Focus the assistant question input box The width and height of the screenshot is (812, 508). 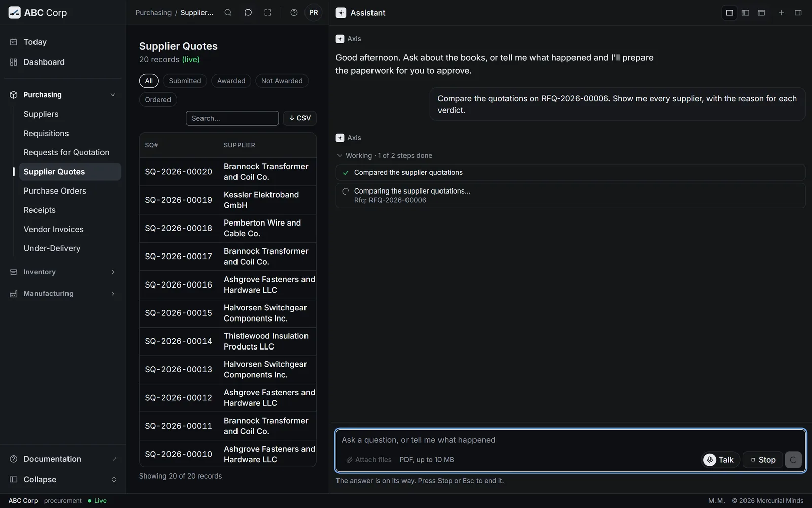(570, 440)
